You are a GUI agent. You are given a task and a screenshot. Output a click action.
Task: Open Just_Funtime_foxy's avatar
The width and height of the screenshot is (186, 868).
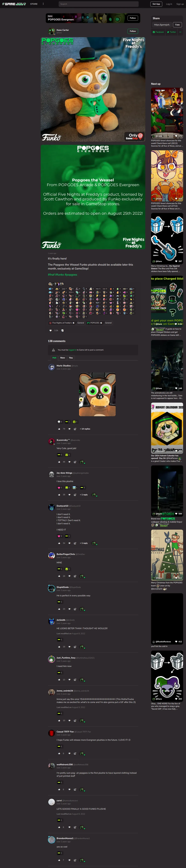[x=52, y=659]
